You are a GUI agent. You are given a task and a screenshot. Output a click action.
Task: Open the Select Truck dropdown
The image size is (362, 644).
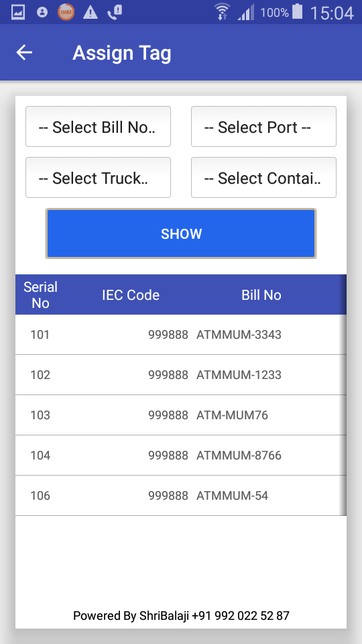pyautogui.click(x=98, y=177)
